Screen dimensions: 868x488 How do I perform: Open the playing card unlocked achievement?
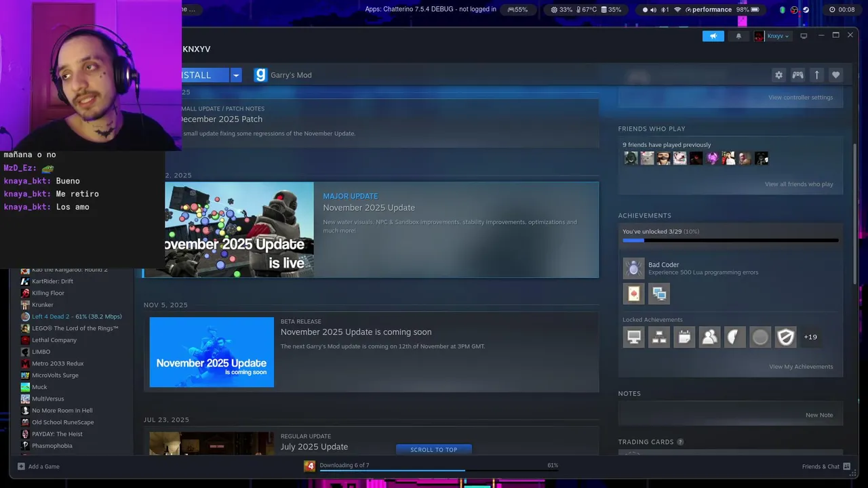pos(634,293)
